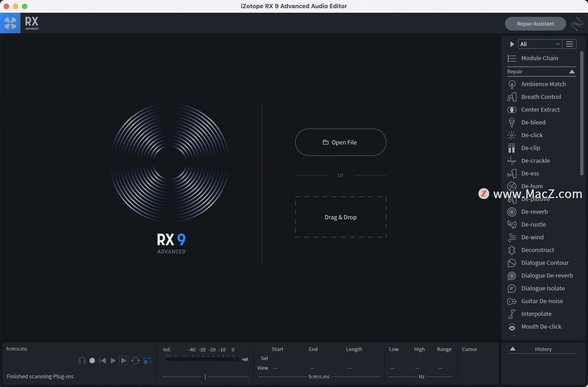
Task: Click the rewind to start icon
Action: (103, 361)
